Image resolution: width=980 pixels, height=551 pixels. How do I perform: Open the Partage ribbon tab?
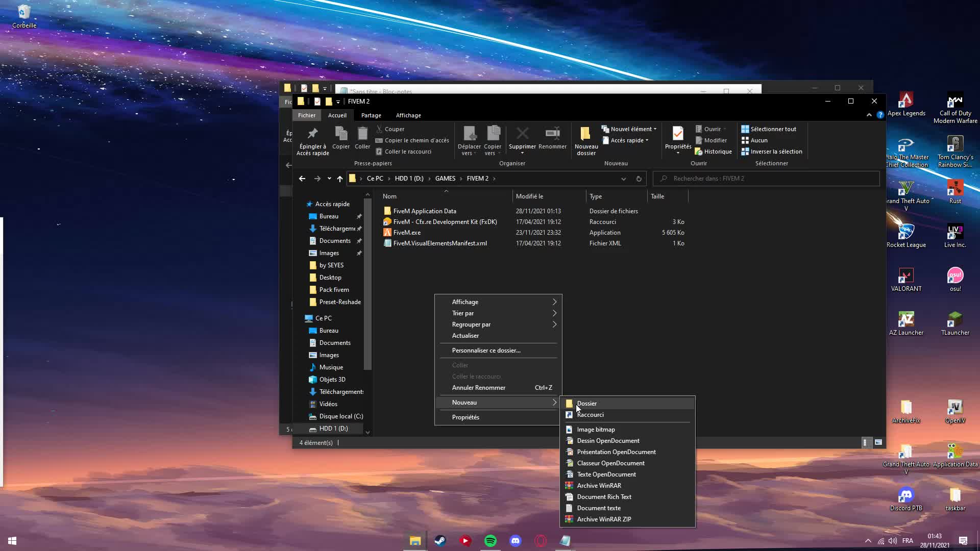pos(371,115)
